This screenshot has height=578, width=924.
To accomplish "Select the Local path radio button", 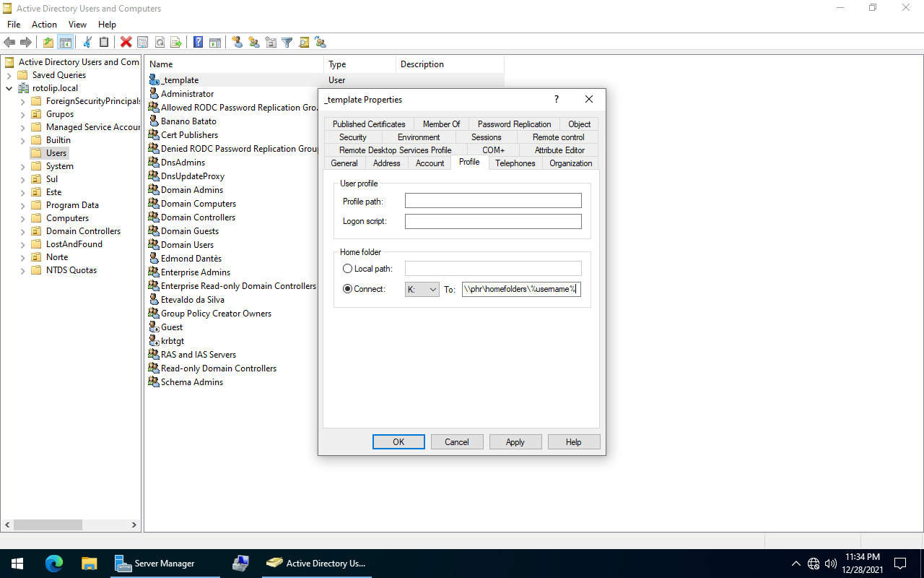I will click(348, 269).
